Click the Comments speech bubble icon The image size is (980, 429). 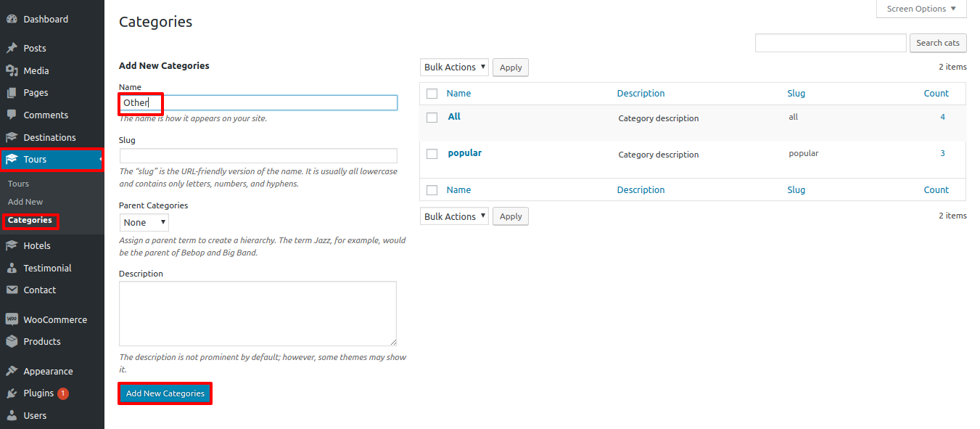(x=12, y=115)
